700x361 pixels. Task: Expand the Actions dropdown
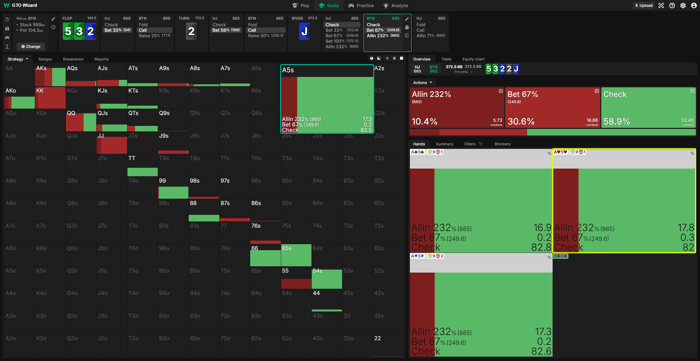click(x=422, y=83)
